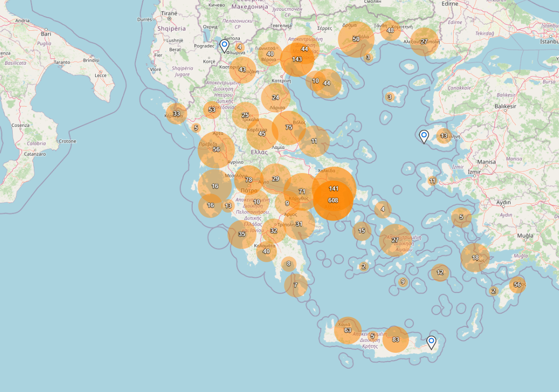Viewport: 559px width, 392px height.
Task: Open the cluster of 75 near Volos
Action: [288, 126]
